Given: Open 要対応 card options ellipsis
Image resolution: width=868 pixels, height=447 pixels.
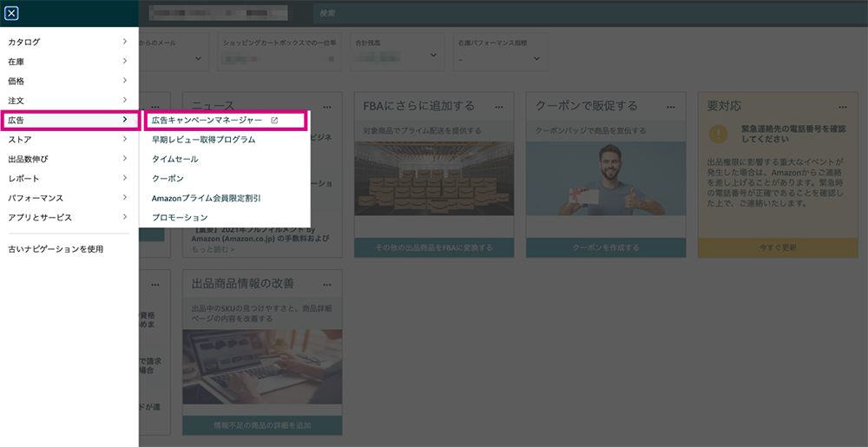Looking at the screenshot, I should coord(843,107).
